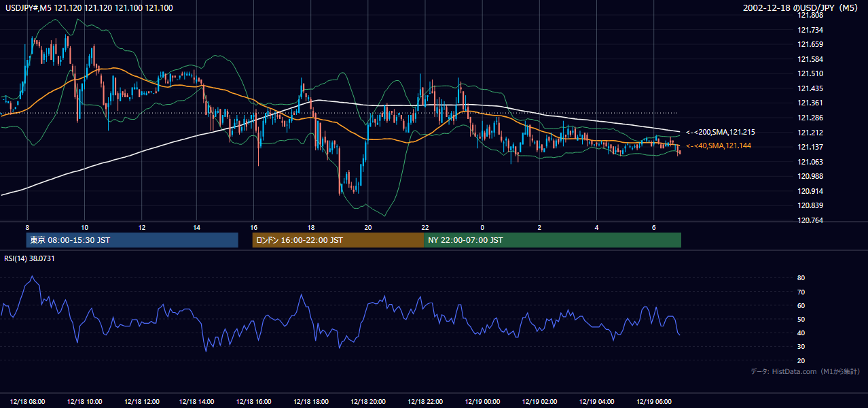Click the 12/18 12:00 date axis label
The height and width of the screenshot is (408, 868).
pyautogui.click(x=141, y=401)
